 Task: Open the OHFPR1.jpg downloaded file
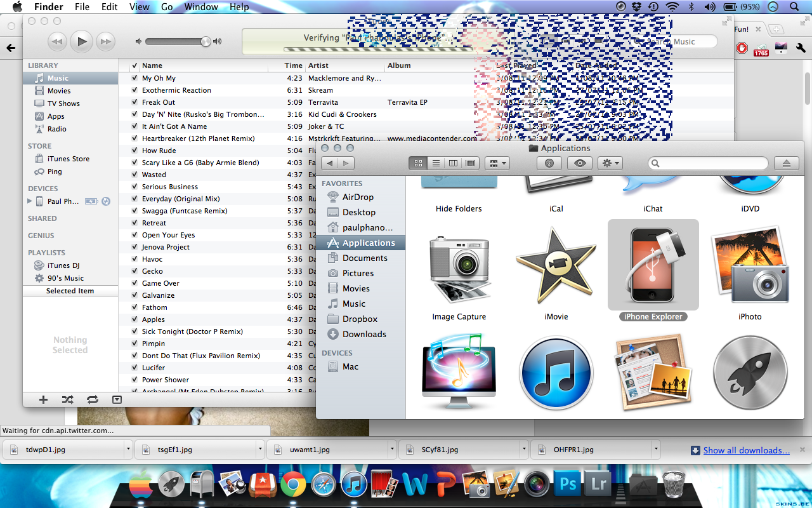pyautogui.click(x=593, y=449)
